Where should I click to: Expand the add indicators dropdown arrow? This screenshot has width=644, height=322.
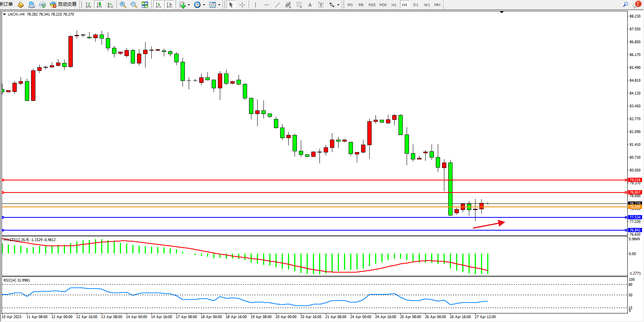(x=189, y=5)
